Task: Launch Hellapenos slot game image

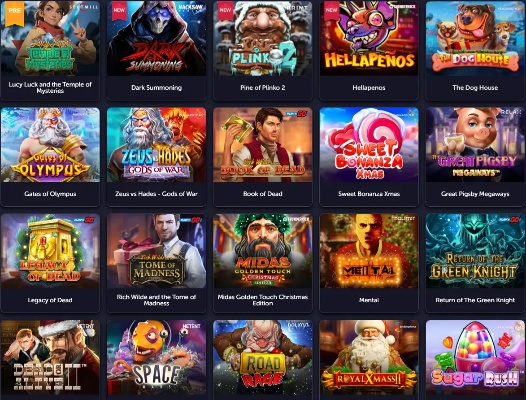Action: pyautogui.click(x=369, y=38)
